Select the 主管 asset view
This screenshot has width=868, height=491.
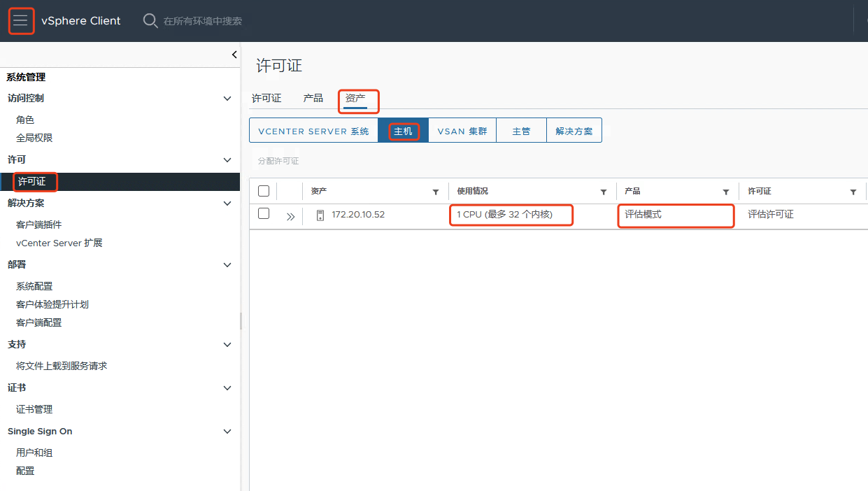coord(521,131)
